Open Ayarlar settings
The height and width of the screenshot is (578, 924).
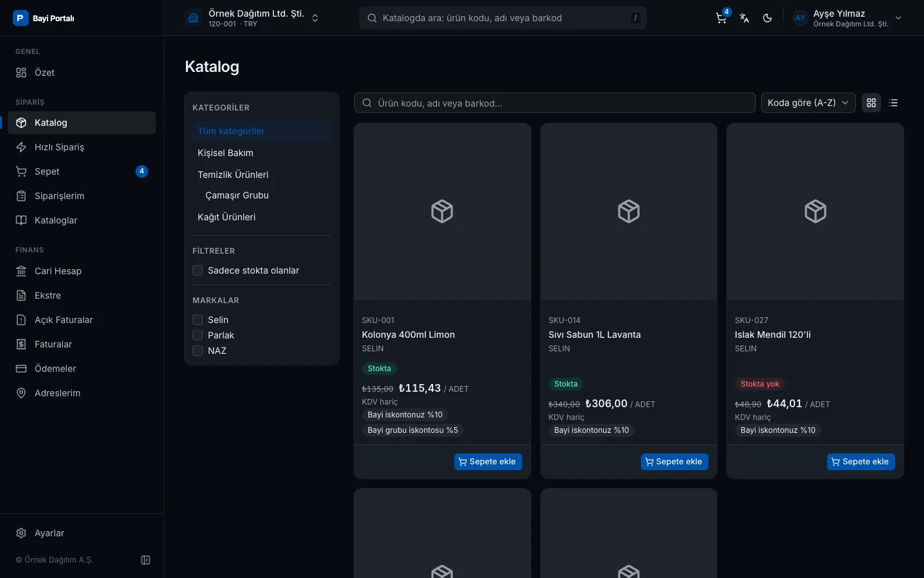tap(81, 533)
